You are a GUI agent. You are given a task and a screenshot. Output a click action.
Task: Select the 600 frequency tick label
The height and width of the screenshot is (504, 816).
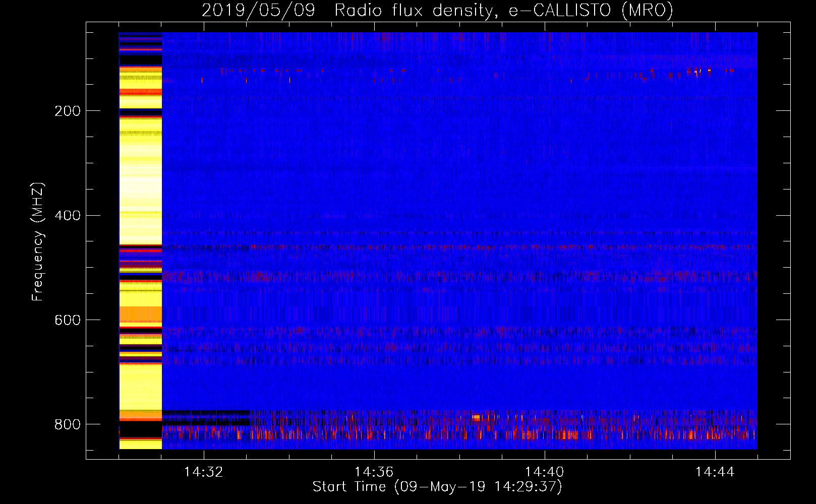tap(68, 320)
